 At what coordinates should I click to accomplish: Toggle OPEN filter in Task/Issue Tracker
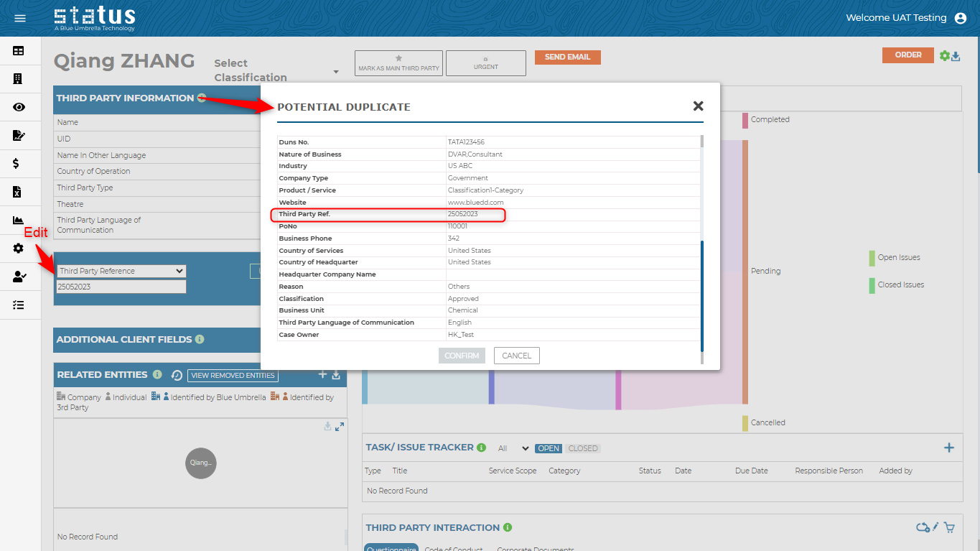click(x=549, y=448)
